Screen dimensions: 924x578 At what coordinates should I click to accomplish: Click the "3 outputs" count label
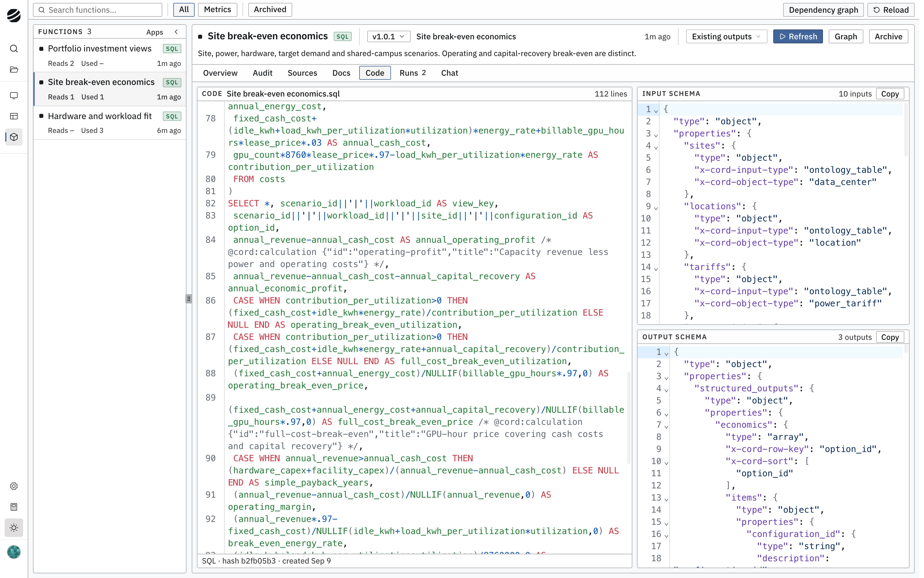(855, 337)
